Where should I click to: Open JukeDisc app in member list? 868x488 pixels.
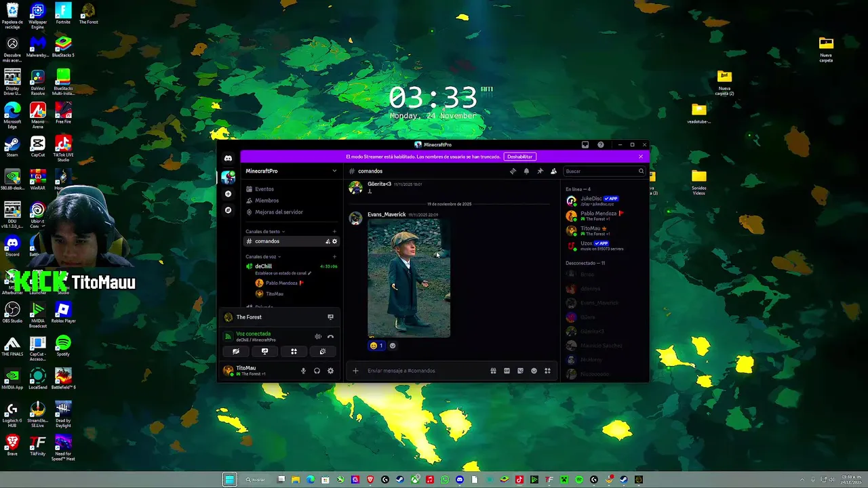(604, 201)
